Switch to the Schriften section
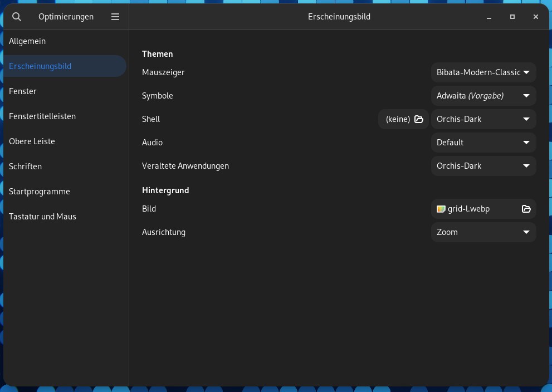 tap(25, 166)
